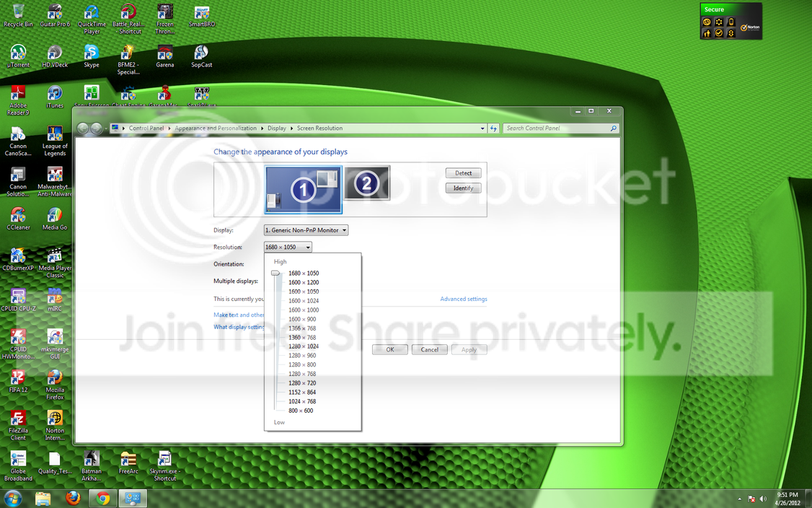Click the resolution slider handle
Screen dimensions: 812x508
click(275, 273)
